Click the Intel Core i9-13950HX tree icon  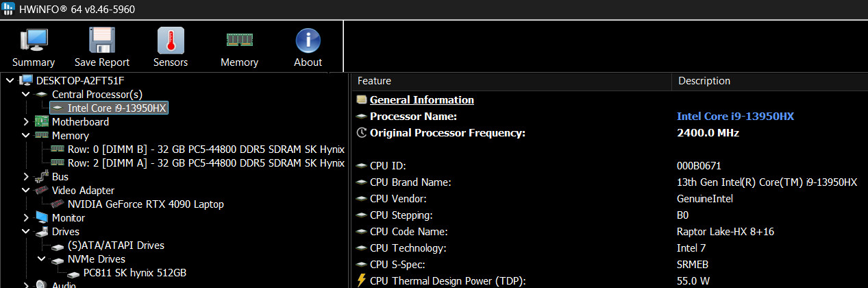coord(58,108)
